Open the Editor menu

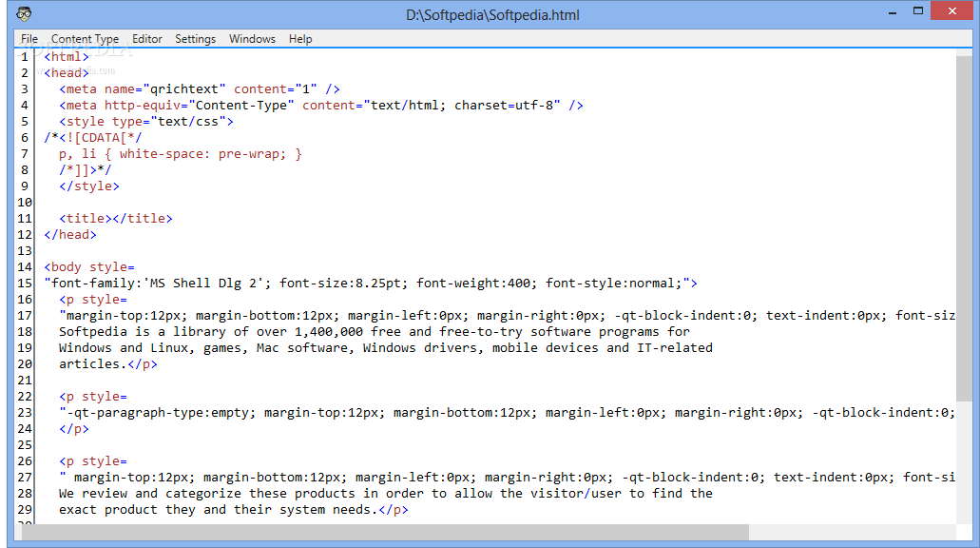pos(147,39)
